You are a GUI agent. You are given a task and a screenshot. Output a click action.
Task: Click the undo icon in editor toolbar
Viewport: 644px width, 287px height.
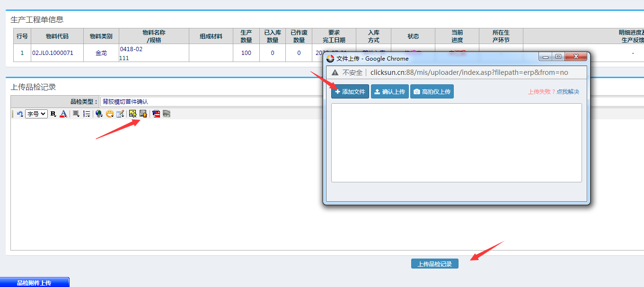[x=20, y=114]
